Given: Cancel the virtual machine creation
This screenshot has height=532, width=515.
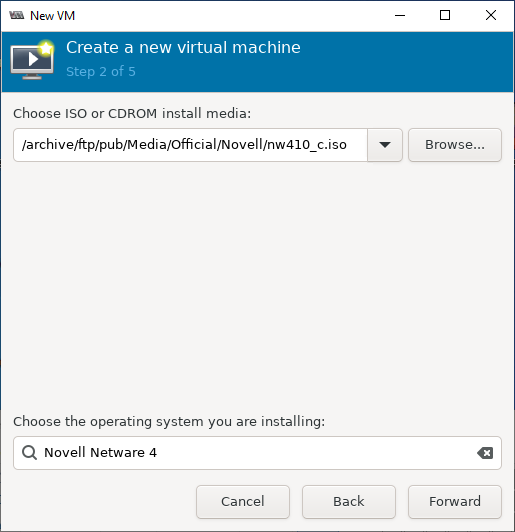Looking at the screenshot, I should coord(243,501).
